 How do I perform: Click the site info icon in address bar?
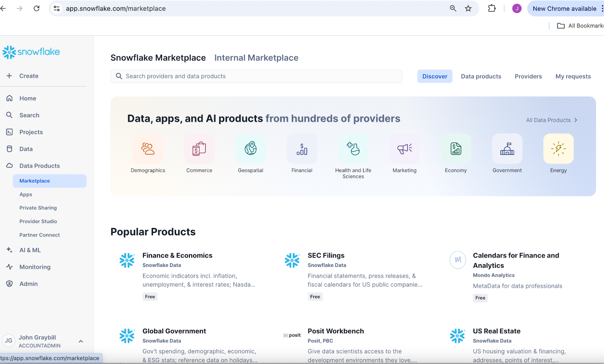[x=57, y=8]
